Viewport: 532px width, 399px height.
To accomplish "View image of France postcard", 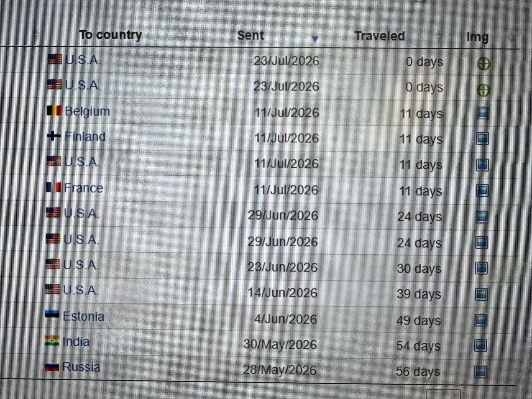I will 482,191.
